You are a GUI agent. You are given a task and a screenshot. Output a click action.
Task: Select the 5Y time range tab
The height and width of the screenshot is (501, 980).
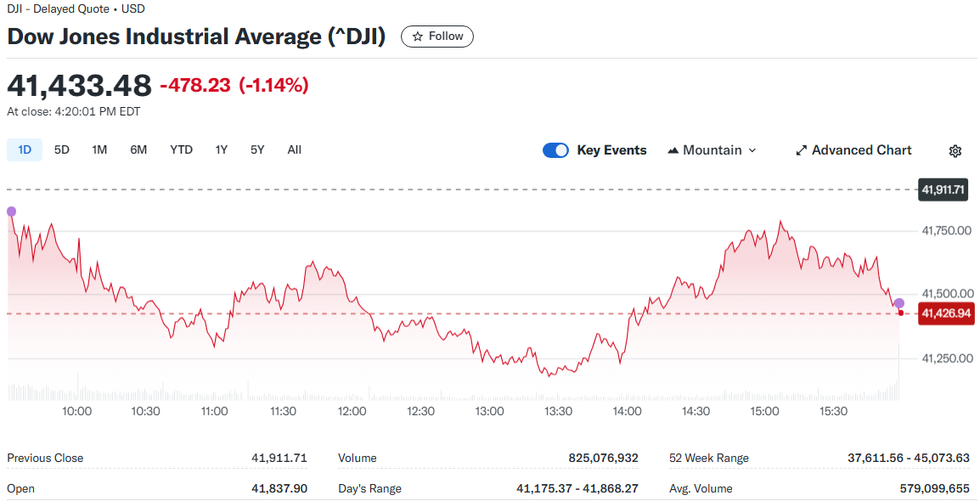tap(257, 150)
